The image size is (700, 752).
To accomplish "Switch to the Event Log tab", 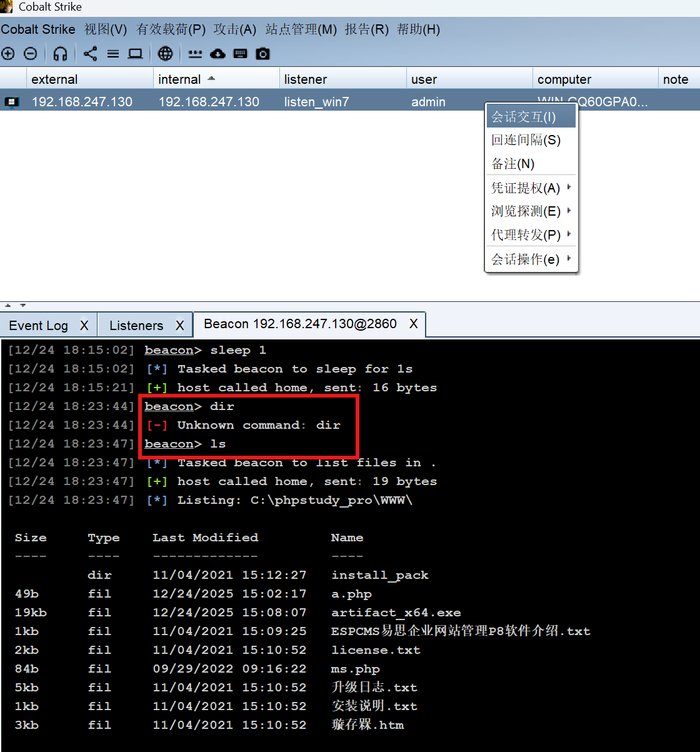I will (x=39, y=326).
